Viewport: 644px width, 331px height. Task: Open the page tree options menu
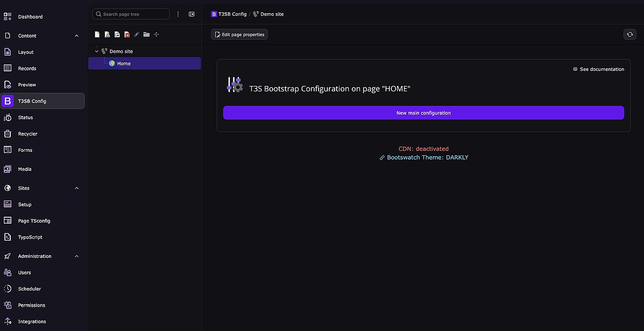[178, 14]
